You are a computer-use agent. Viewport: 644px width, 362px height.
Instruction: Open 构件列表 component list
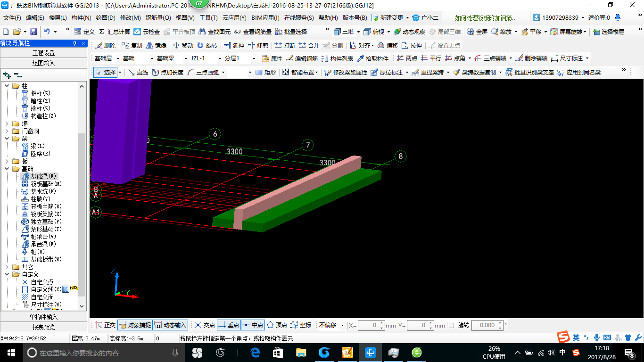337,59
